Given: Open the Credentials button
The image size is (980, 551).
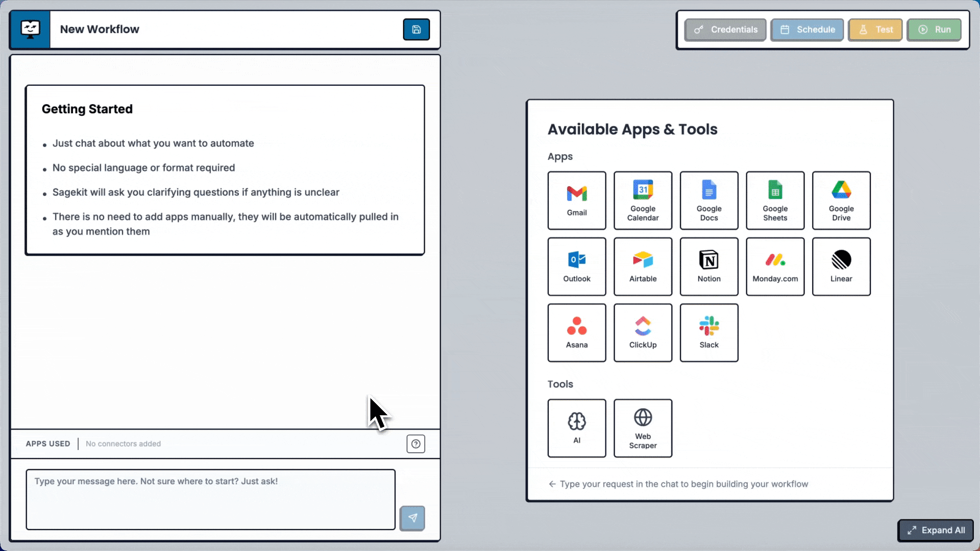Looking at the screenshot, I should [x=725, y=30].
